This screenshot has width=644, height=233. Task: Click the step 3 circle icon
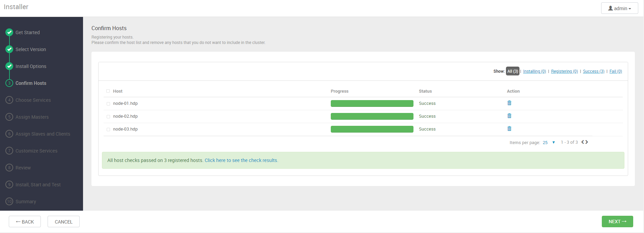tap(9, 83)
